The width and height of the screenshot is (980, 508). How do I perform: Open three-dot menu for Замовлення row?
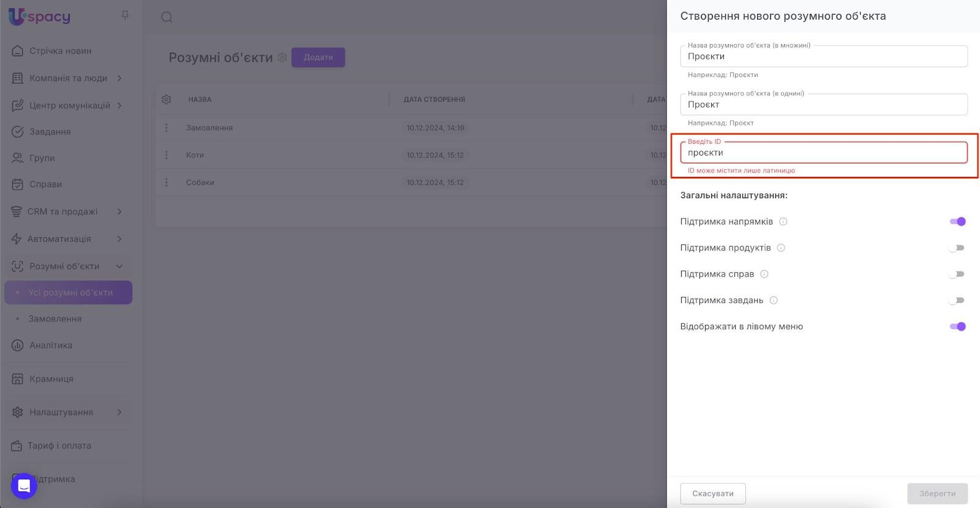[x=167, y=128]
